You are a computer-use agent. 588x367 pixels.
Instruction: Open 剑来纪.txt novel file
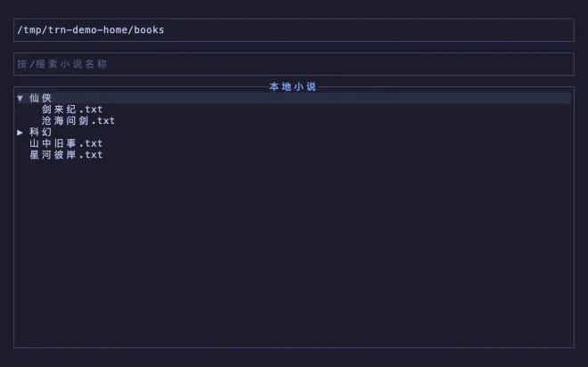point(72,110)
